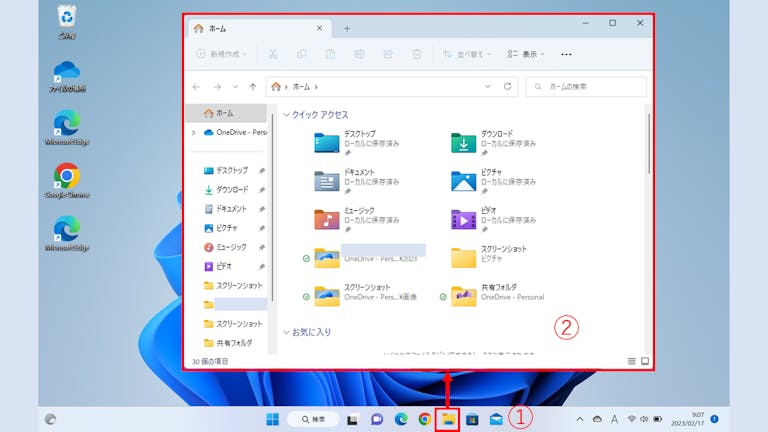
Task: Open Microsoft Teams Chat from taskbar
Action: pyautogui.click(x=377, y=419)
